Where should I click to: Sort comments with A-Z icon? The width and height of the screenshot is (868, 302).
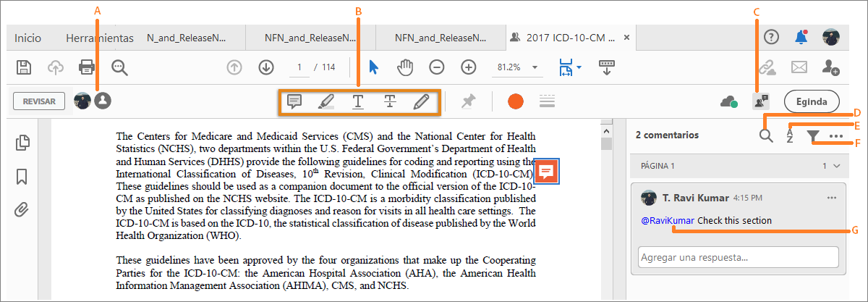pos(790,135)
